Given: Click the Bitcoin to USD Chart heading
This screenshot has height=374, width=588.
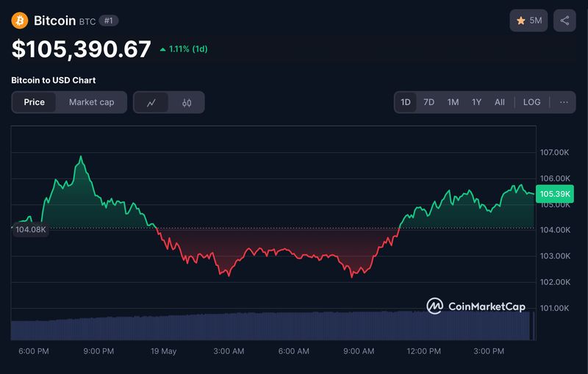Looking at the screenshot, I should 53,80.
